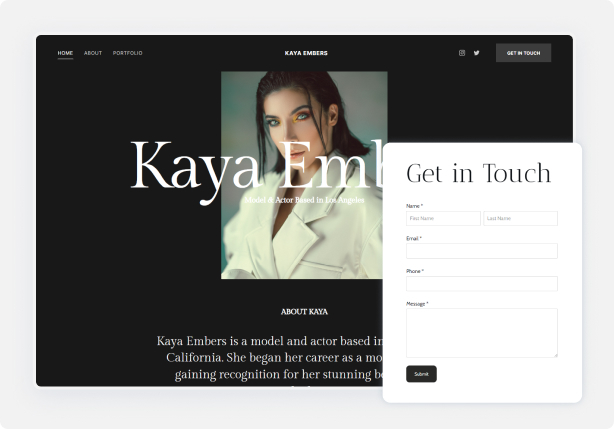614x429 pixels.
Task: Click inside the Message text area
Action: pos(482,333)
